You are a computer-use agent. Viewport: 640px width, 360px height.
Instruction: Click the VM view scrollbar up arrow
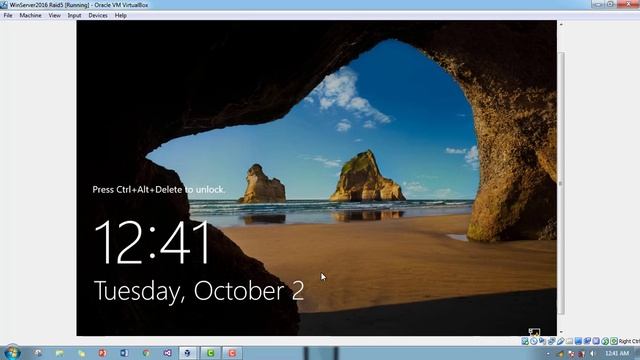tap(561, 24)
